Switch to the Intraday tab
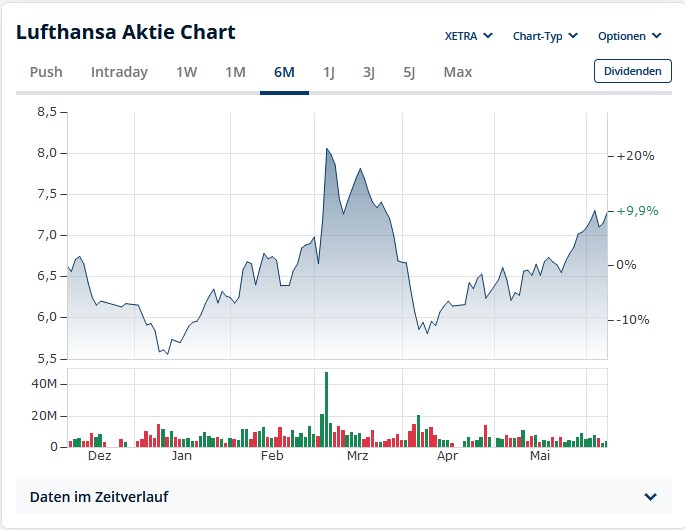The image size is (685, 530). tap(119, 72)
